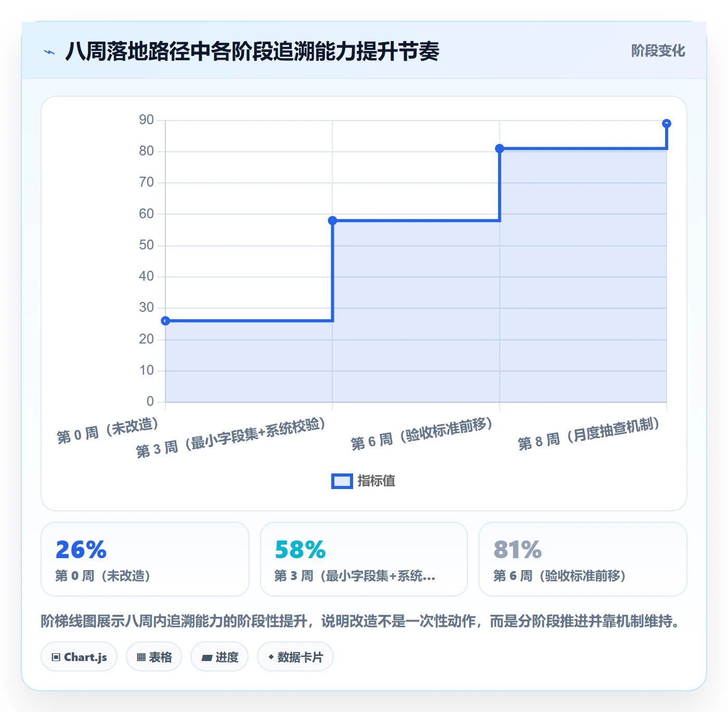Click the lightning icon beside the title
This screenshot has height=712, width=728.
click(x=49, y=52)
